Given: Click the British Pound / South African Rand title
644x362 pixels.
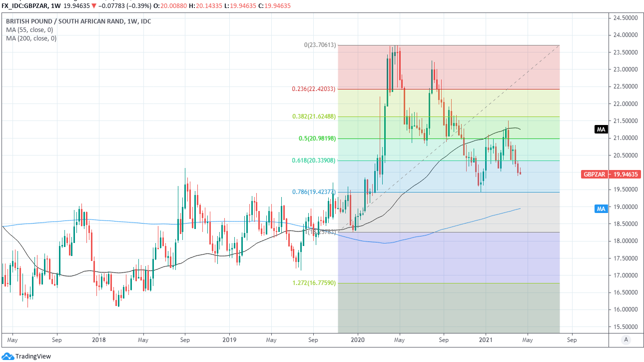Looking at the screenshot, I should (78, 21).
